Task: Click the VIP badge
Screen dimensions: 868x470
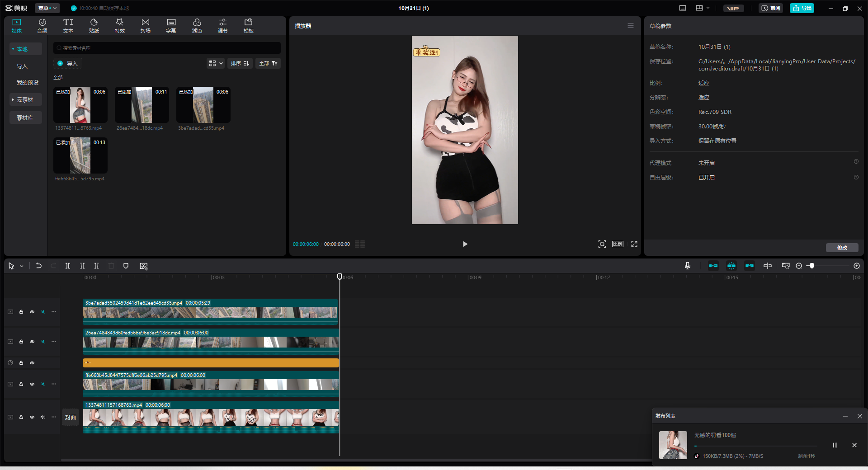Action: 733,8
